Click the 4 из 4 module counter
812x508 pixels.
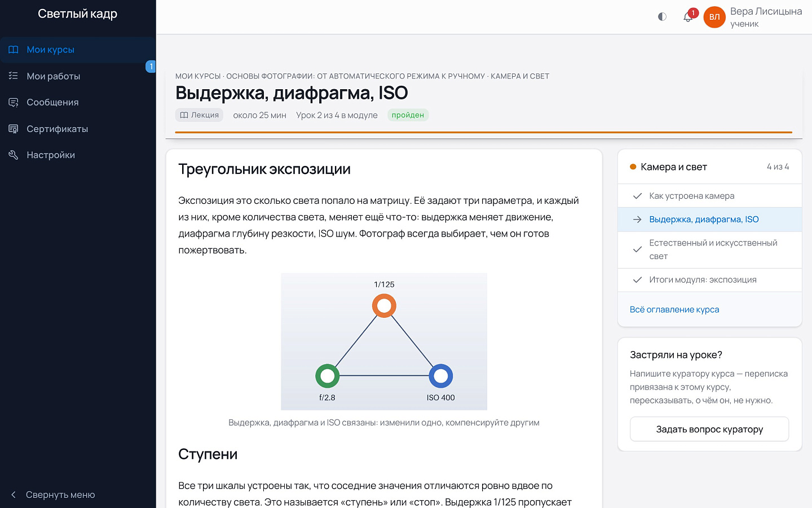(778, 167)
